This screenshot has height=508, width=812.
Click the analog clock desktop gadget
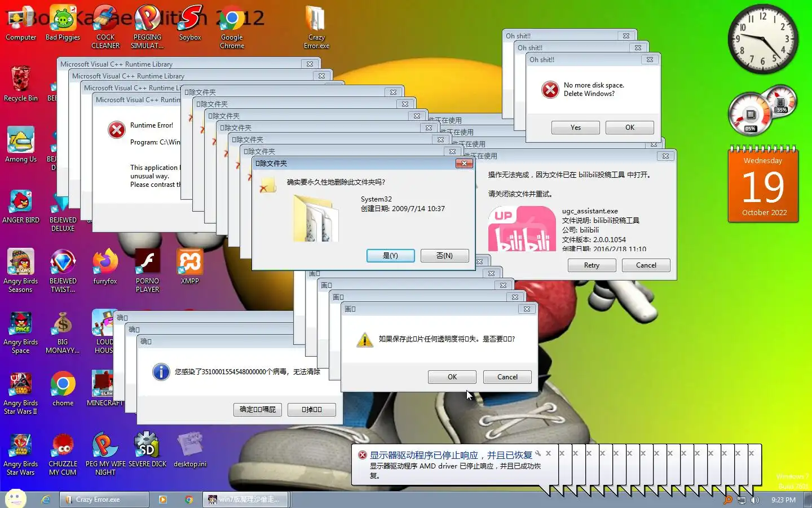(762, 40)
